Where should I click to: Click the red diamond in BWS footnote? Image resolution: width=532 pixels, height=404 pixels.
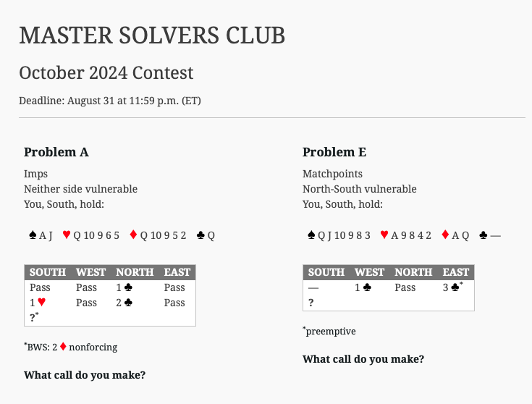pyautogui.click(x=63, y=347)
